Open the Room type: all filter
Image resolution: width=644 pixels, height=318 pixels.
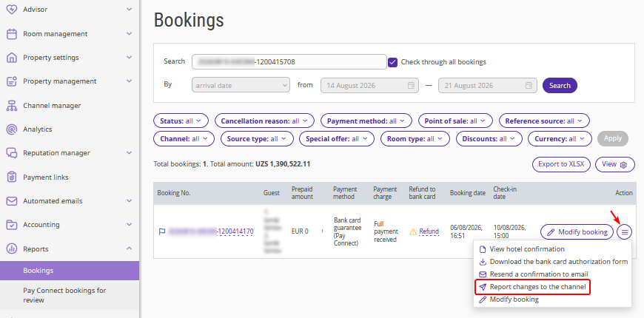(x=415, y=139)
